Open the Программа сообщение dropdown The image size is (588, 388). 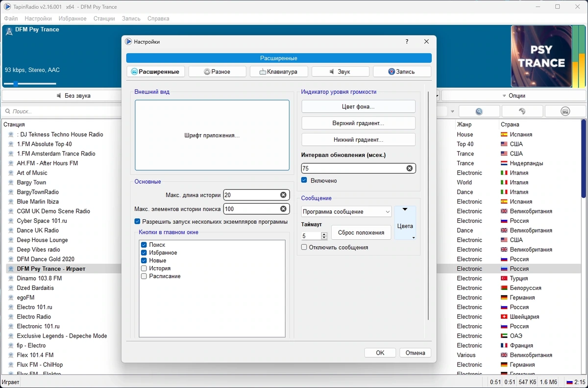(x=346, y=212)
